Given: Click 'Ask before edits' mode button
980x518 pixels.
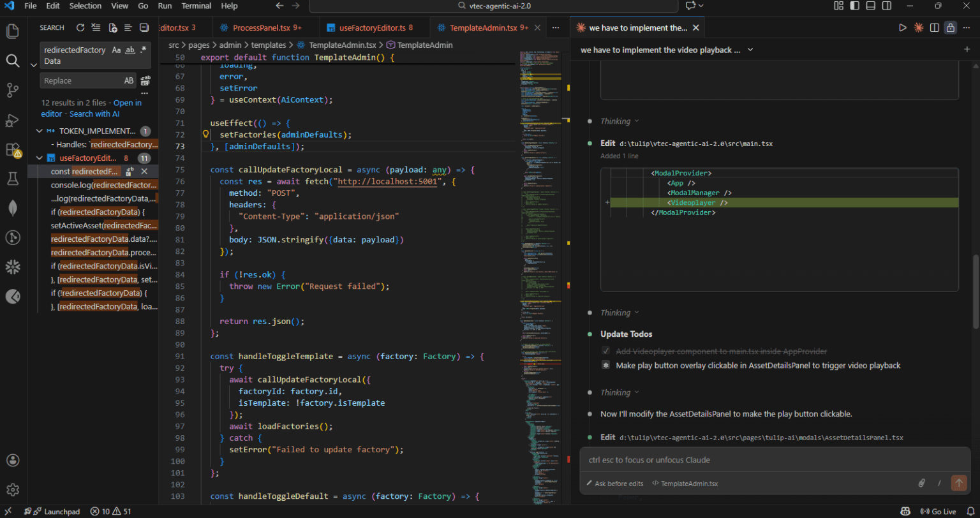Looking at the screenshot, I should 614,484.
